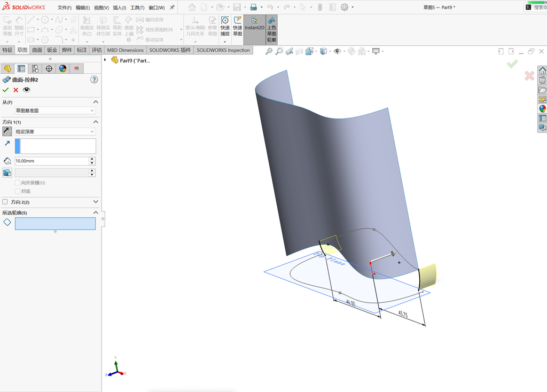Screen dimensions: 547x392
Task: Check the 向外拔模(O) checkbox
Action: (18, 183)
